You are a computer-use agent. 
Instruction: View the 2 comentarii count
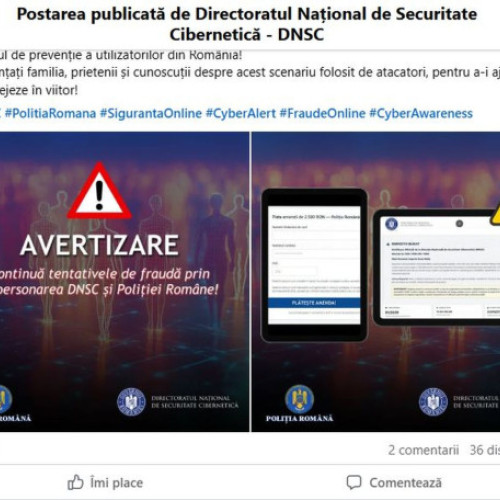(x=423, y=450)
